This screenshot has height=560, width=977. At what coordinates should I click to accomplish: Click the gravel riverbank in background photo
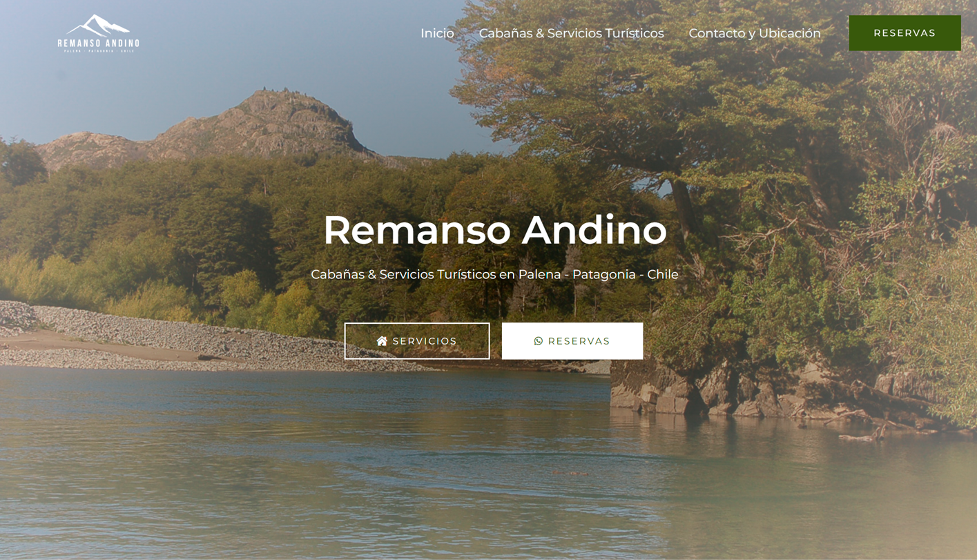point(173,338)
